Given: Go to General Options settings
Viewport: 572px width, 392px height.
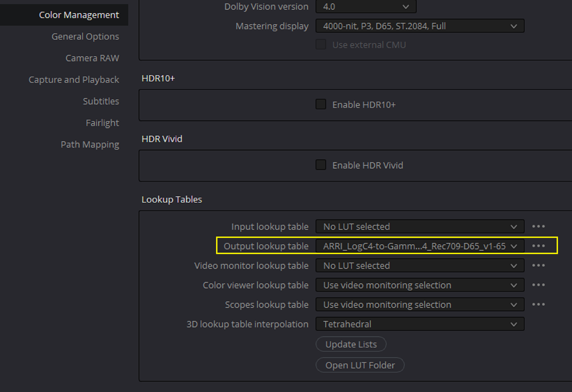Looking at the screenshot, I should click(85, 36).
